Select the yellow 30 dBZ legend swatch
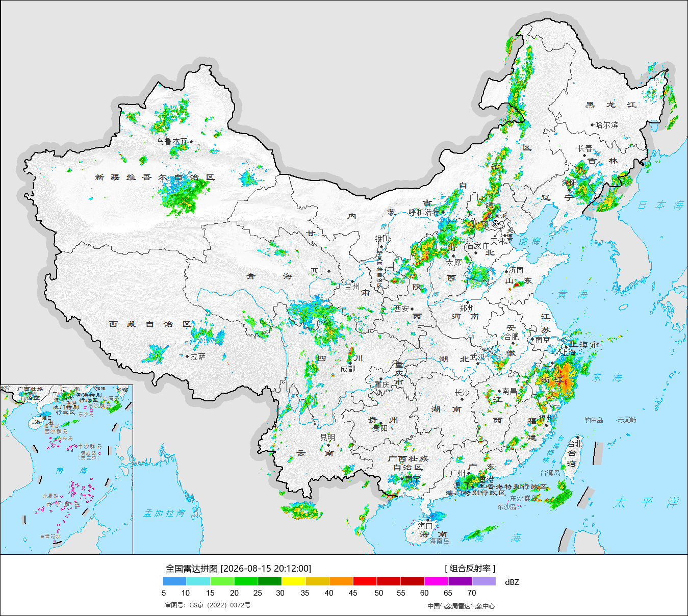This screenshot has height=616, width=688. coord(293,581)
